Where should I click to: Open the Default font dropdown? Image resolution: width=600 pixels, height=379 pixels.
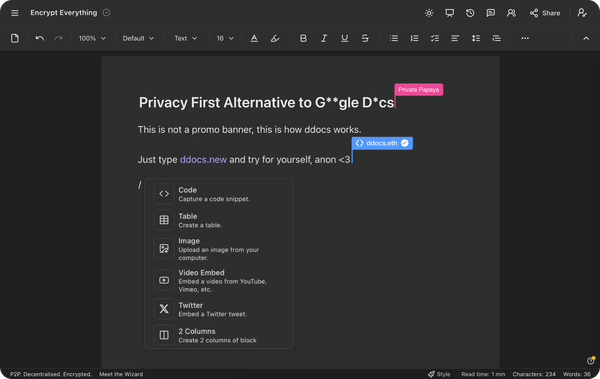[x=138, y=38]
